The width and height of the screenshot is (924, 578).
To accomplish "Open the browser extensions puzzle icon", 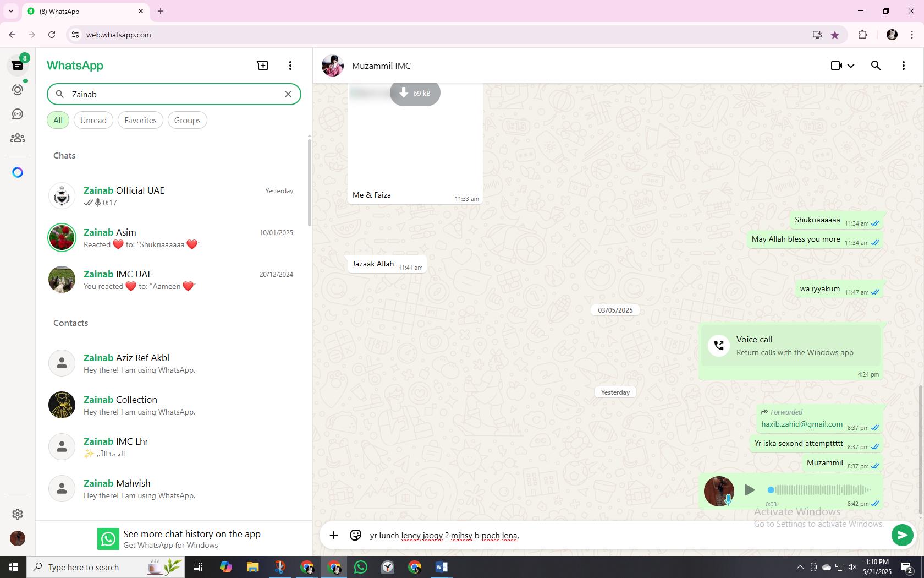I will tap(862, 35).
